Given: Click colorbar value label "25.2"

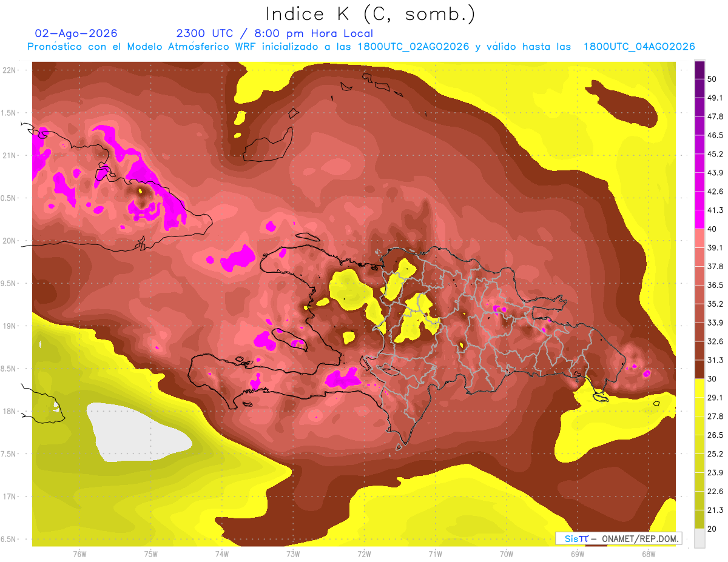Looking at the screenshot, I should coord(715,454).
